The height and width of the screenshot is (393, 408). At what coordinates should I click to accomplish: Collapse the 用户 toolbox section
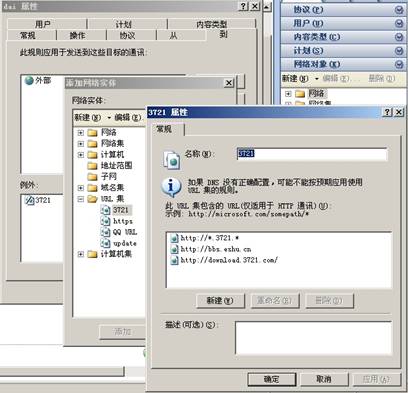(399, 23)
